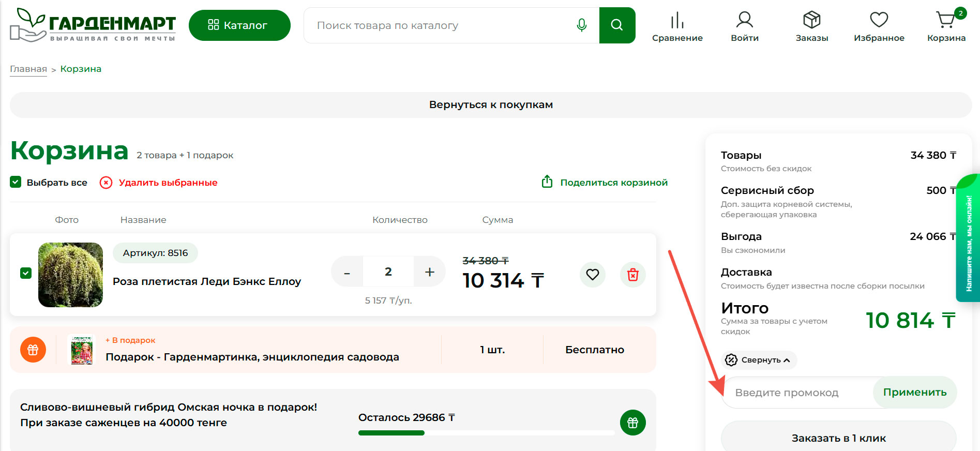Open the rose product thumbnail image

70,275
